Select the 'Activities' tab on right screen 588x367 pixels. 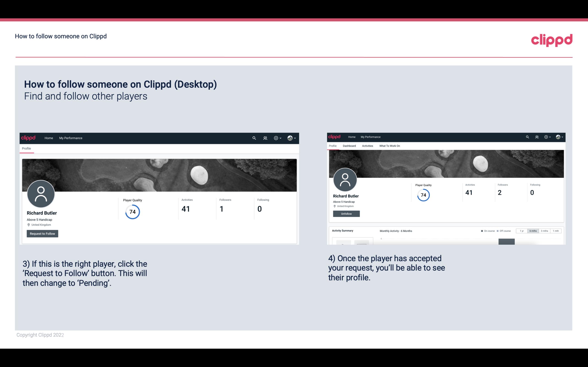tap(367, 146)
